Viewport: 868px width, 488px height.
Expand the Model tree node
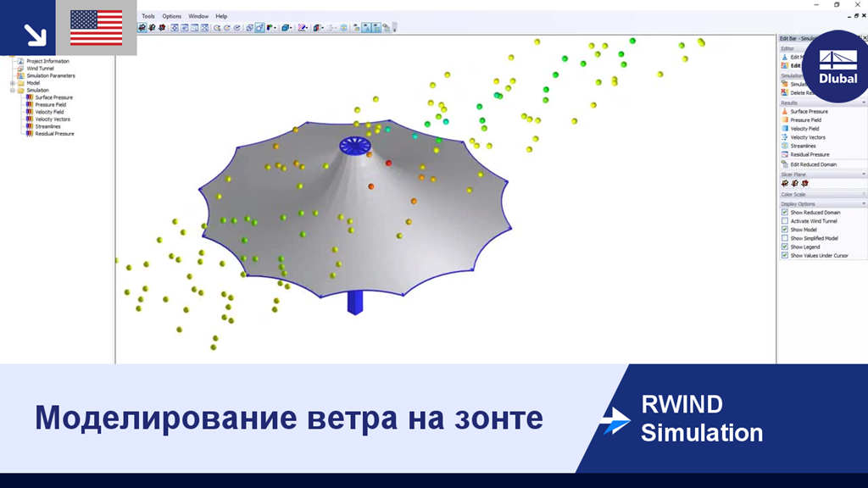12,83
